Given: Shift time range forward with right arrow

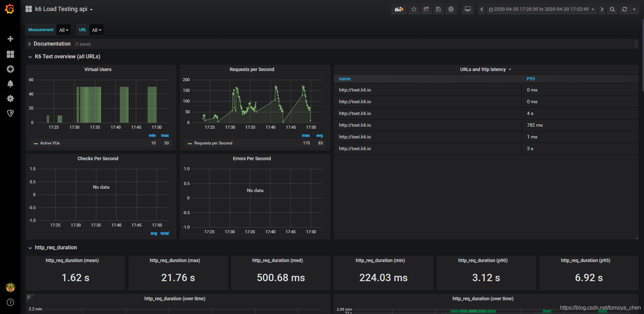Looking at the screenshot, I should click(x=602, y=9).
